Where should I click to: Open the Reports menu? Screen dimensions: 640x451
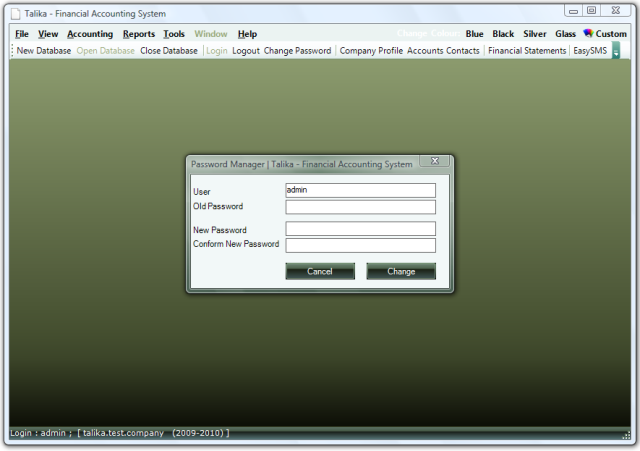coord(139,34)
